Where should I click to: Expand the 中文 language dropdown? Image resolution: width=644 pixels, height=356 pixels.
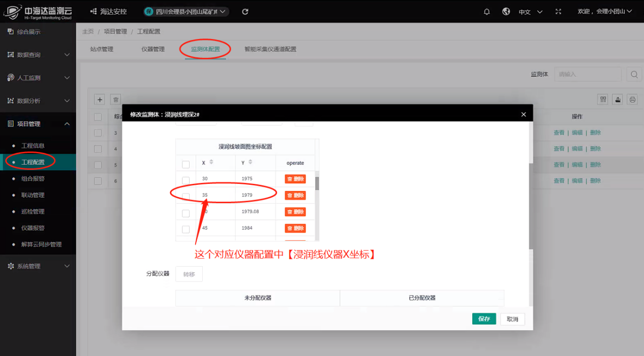coord(530,12)
